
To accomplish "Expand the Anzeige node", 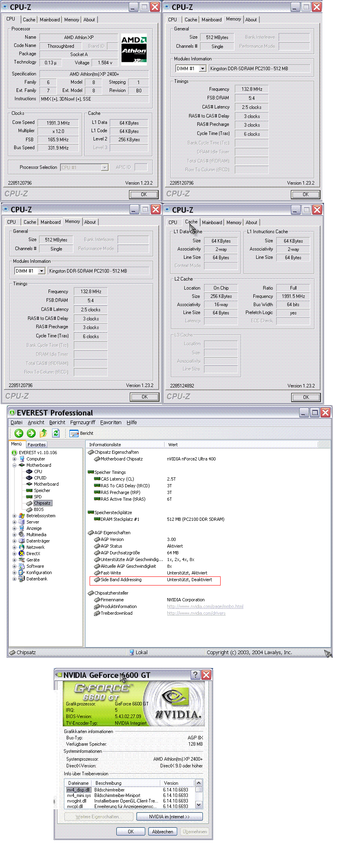I will 15,528.
